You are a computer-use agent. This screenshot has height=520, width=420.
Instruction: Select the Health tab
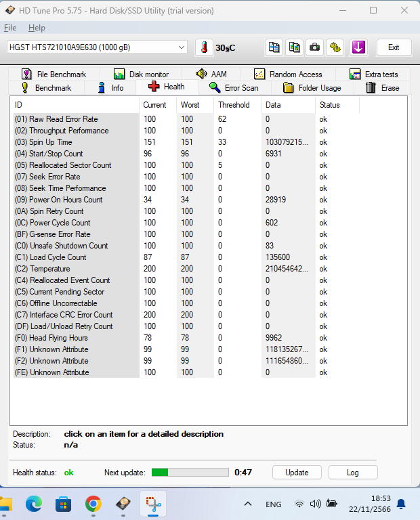167,87
